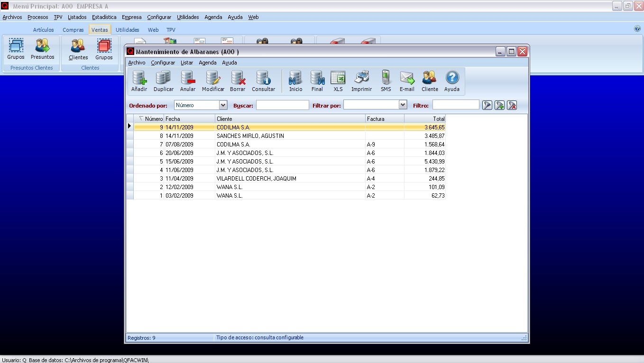Expand the Filtrar por combo box
Viewport: 644px width, 363px height.
tap(403, 105)
